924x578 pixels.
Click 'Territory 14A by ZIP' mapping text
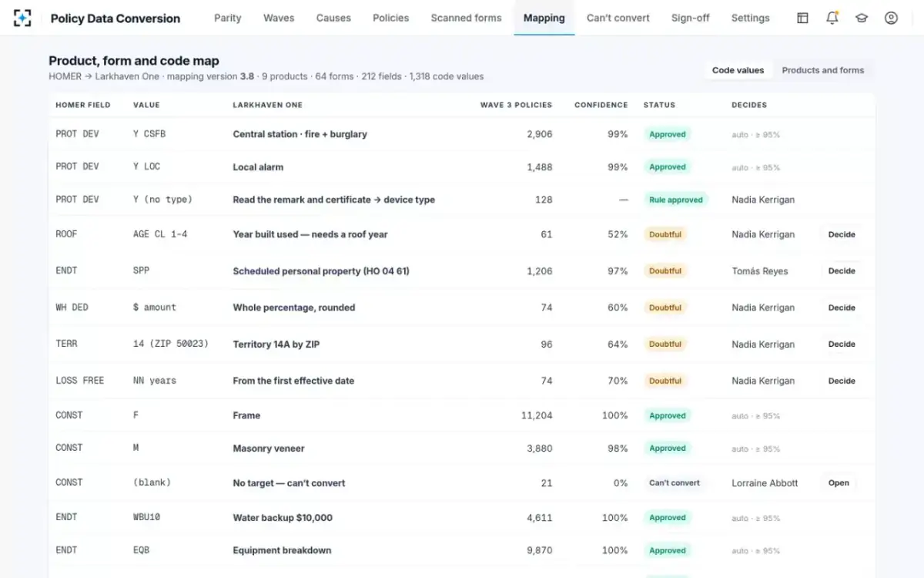point(276,344)
